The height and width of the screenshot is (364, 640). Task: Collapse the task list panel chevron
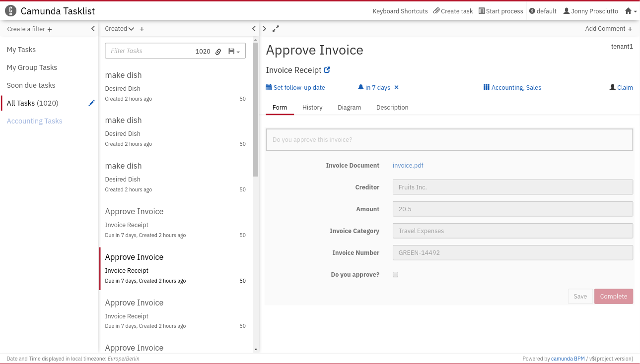254,29
